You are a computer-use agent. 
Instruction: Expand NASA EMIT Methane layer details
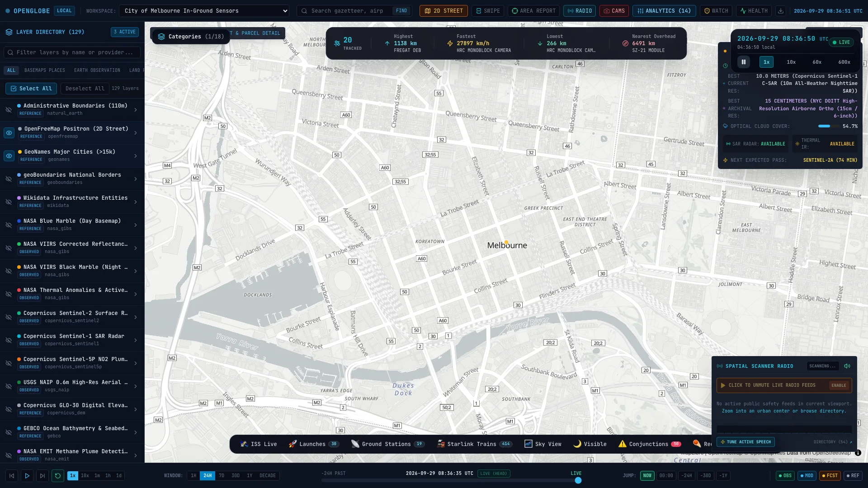coord(136,455)
